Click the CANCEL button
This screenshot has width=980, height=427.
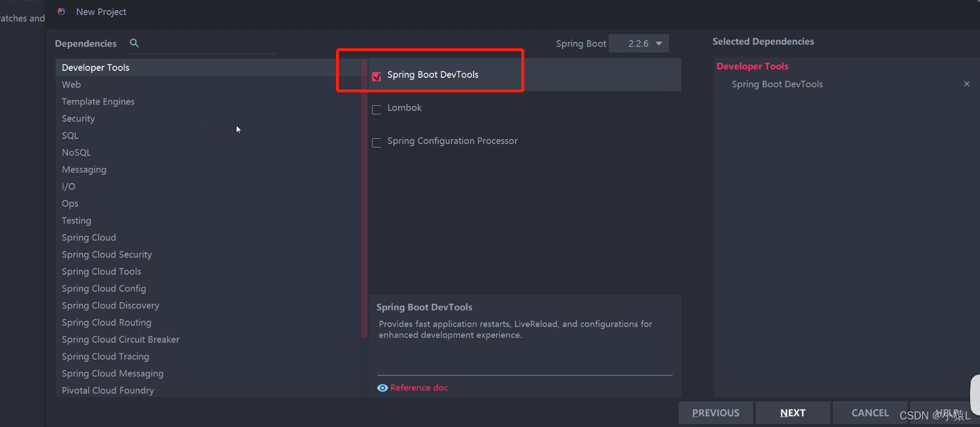(870, 413)
